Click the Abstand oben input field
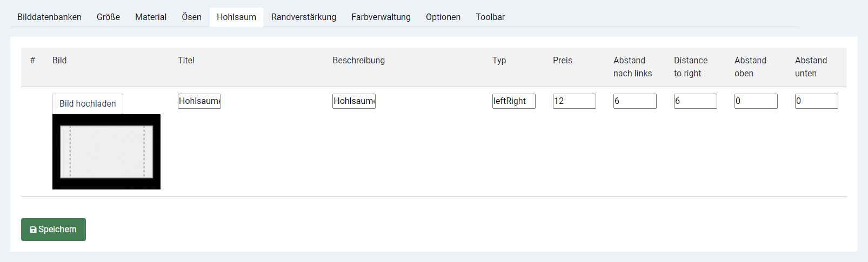The image size is (868, 262). [x=756, y=101]
